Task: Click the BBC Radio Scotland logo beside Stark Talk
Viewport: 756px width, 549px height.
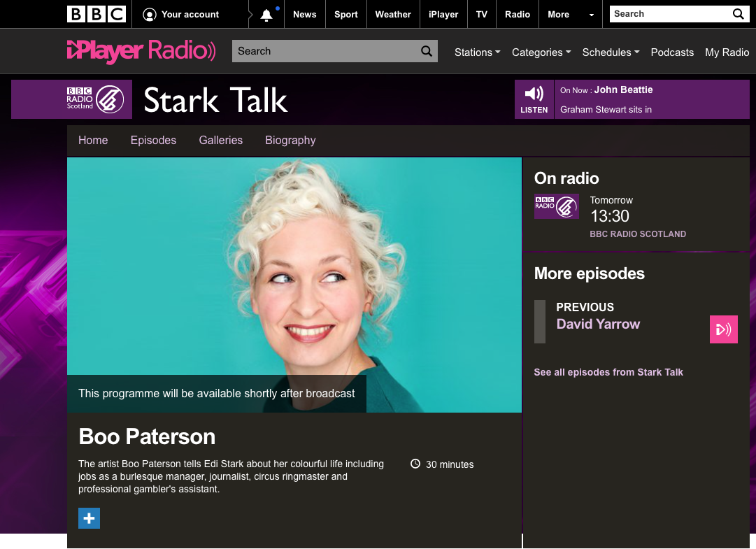Action: [x=96, y=99]
